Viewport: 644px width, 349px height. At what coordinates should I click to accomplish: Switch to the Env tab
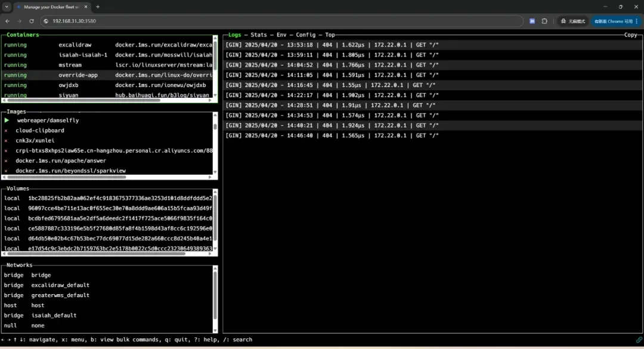(281, 35)
